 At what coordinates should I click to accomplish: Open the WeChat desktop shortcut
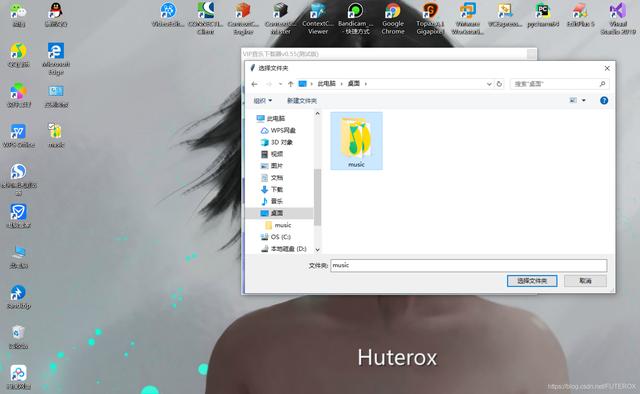18,15
